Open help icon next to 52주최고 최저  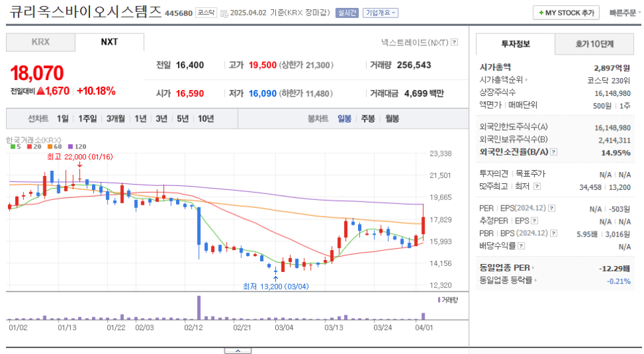click(537, 187)
